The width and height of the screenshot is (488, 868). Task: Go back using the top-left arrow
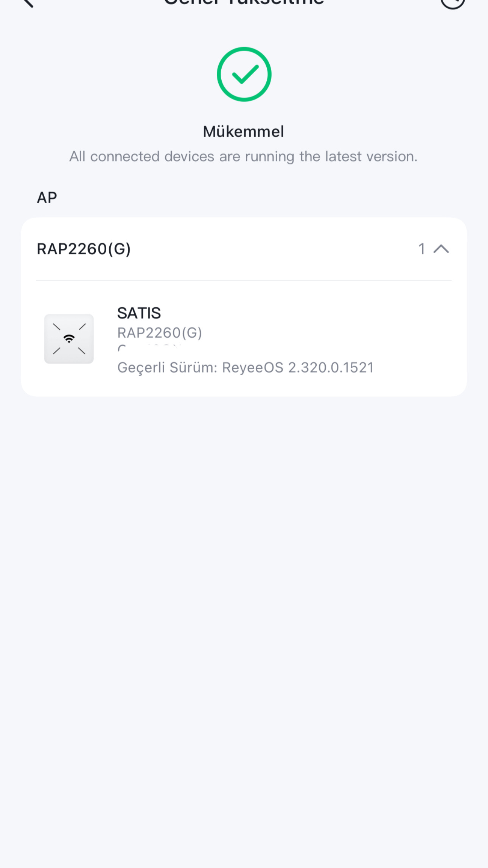[28, 3]
